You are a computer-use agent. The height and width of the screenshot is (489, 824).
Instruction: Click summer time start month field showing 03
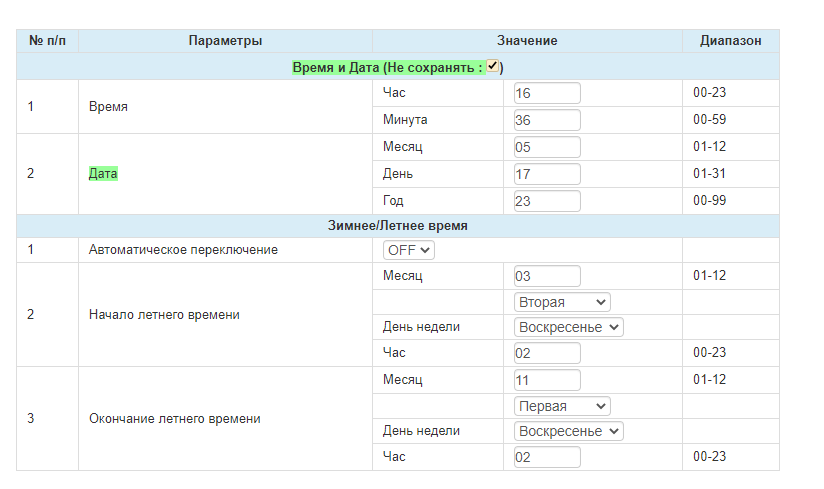click(x=546, y=276)
